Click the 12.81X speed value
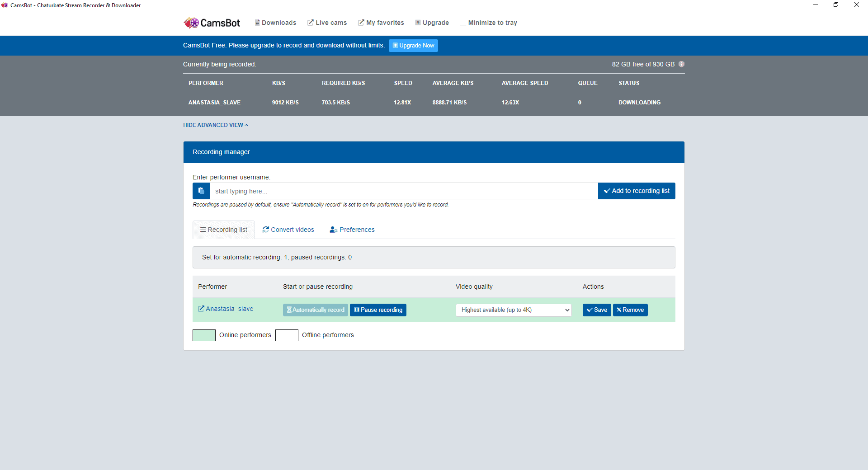This screenshot has height=470, width=868. (402, 103)
